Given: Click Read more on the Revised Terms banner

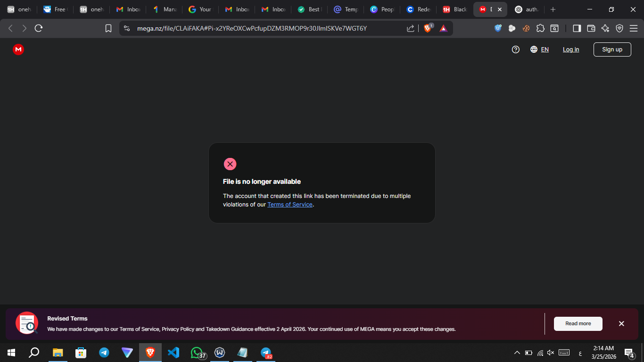Looking at the screenshot, I should pos(578,324).
